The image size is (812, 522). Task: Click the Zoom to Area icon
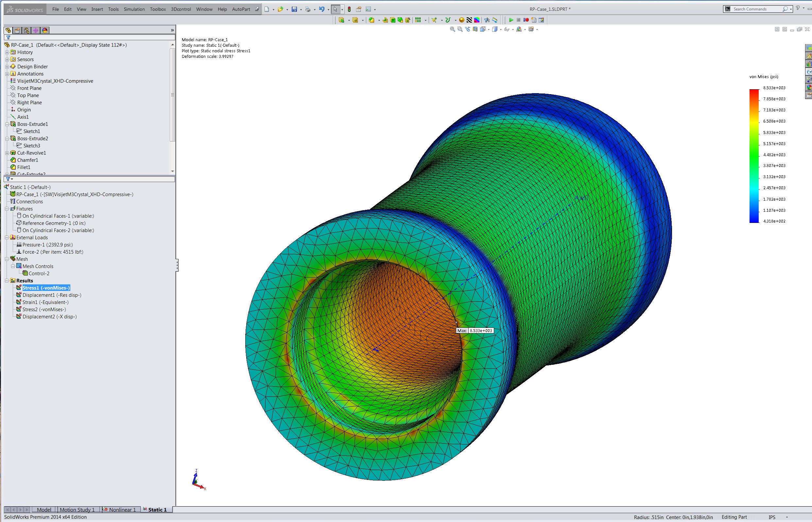tap(460, 29)
